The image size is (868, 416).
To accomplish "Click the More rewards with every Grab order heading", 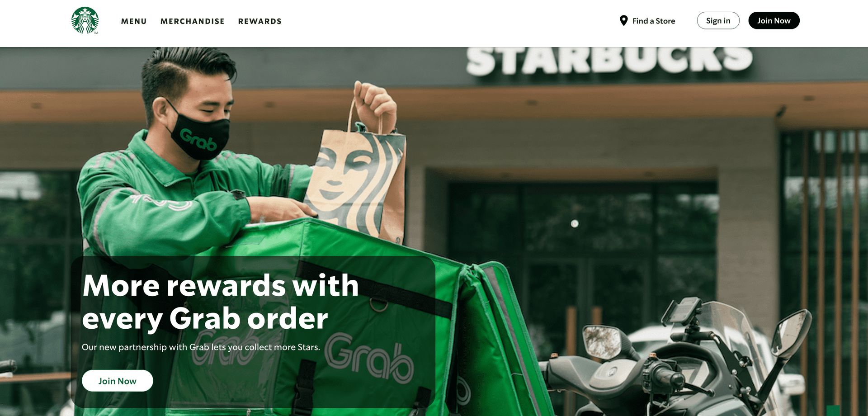I will 220,302.
